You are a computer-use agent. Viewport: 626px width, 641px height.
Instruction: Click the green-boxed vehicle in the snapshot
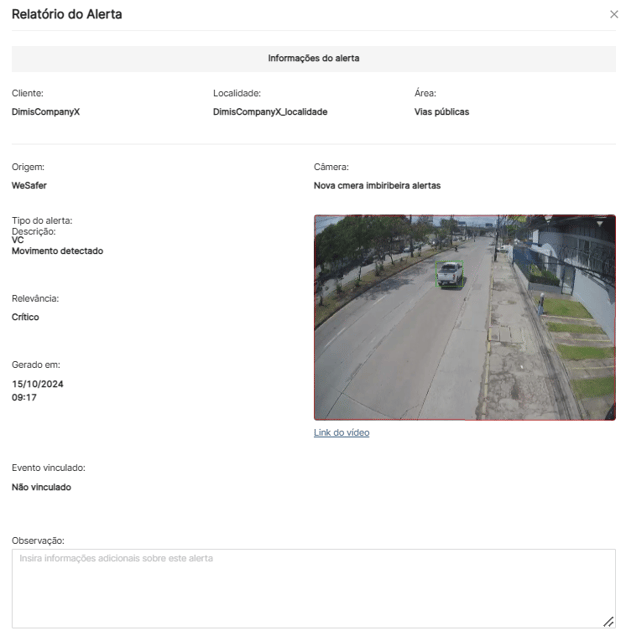tap(451, 274)
